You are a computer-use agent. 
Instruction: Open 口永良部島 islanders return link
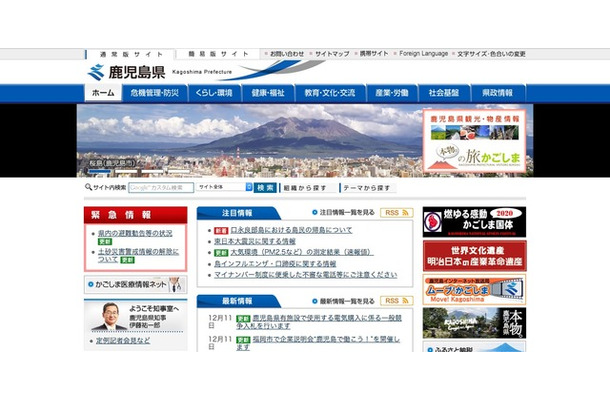click(291, 230)
